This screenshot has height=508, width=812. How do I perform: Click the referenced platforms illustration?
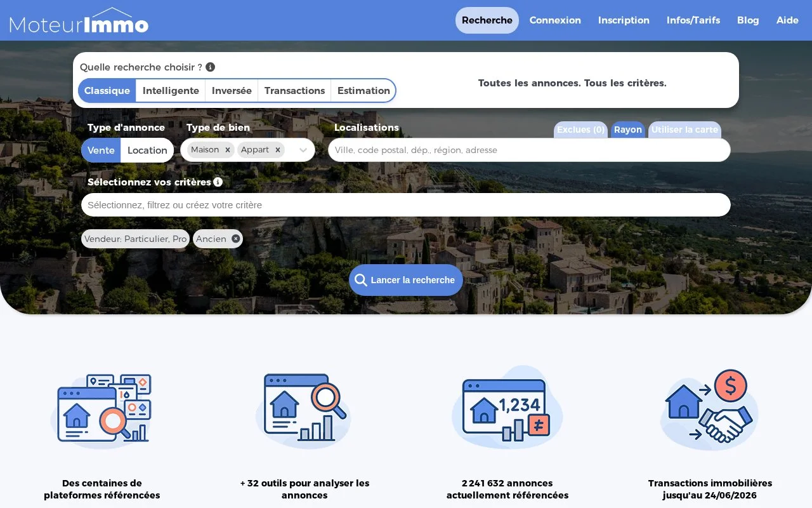coord(102,408)
